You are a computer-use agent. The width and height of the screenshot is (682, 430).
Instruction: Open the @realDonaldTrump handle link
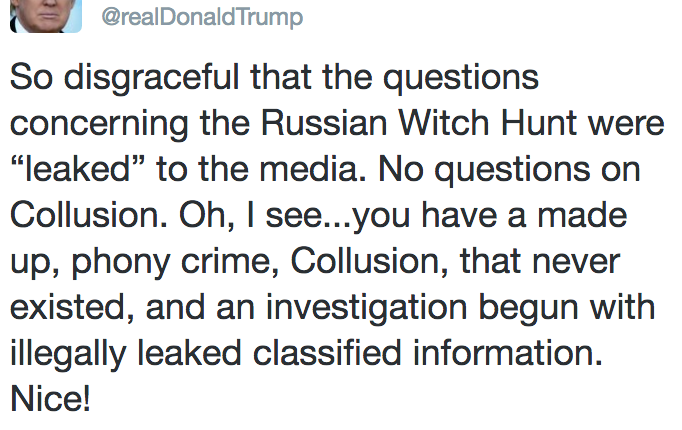click(202, 17)
